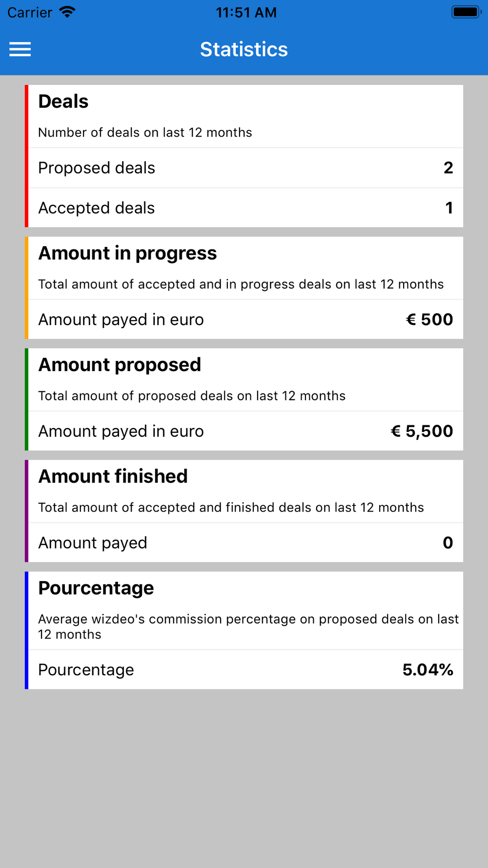Select the Pourcentage card heading
Image resolution: width=488 pixels, height=868 pixels.
pyautogui.click(x=96, y=588)
